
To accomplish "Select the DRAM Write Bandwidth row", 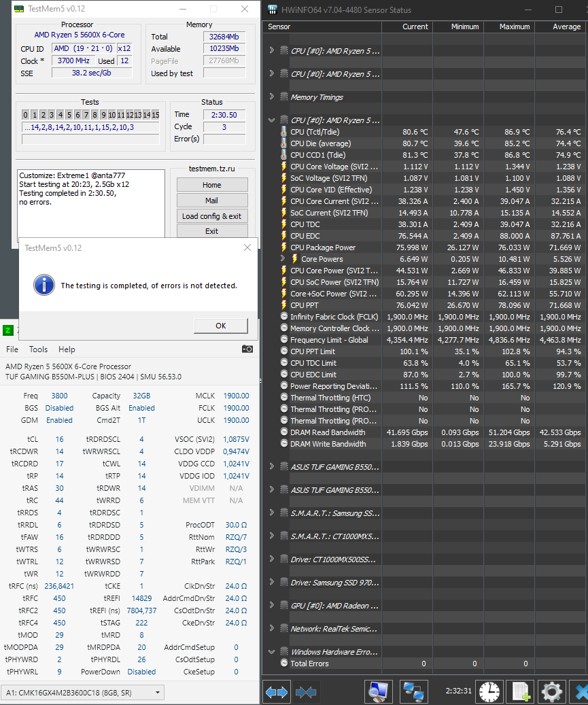I will pos(426,444).
